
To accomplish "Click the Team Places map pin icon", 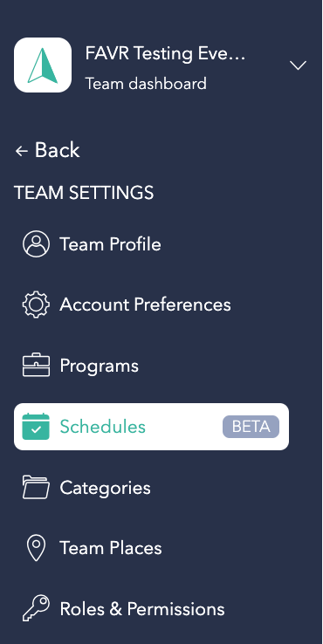I will click(36, 548).
